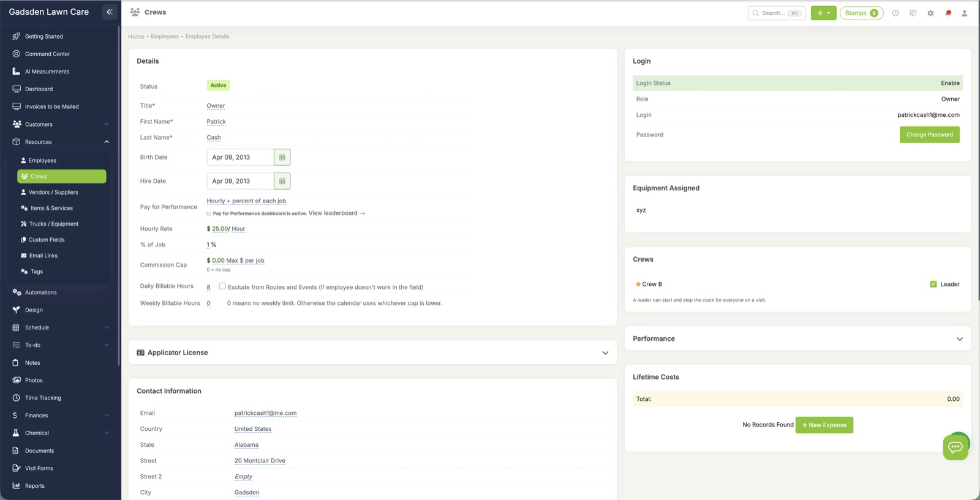Viewport: 980px width, 500px height.
Task: Open the messages chat icon in header
Action: (x=913, y=13)
